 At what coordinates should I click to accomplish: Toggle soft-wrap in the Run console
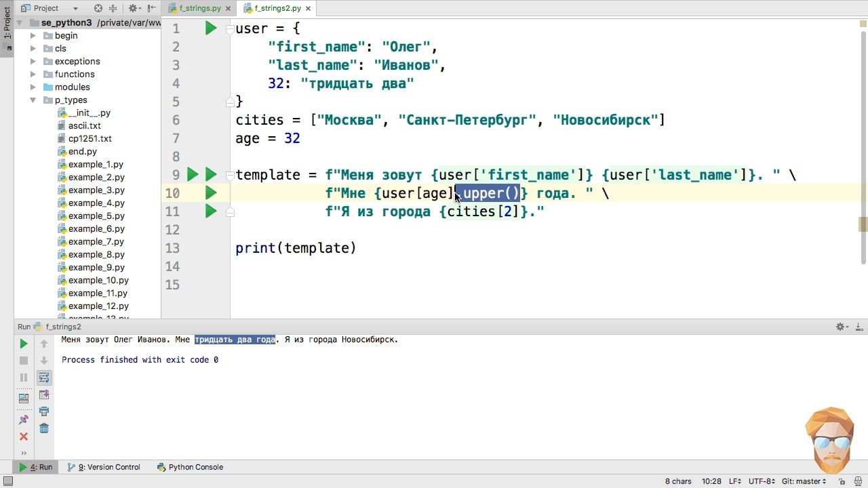click(x=44, y=378)
